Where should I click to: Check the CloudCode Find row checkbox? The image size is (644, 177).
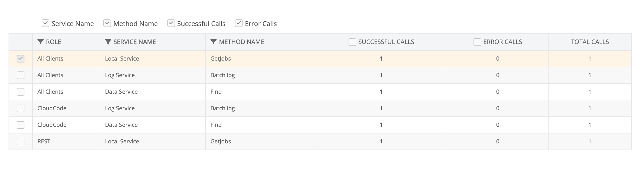(20, 125)
